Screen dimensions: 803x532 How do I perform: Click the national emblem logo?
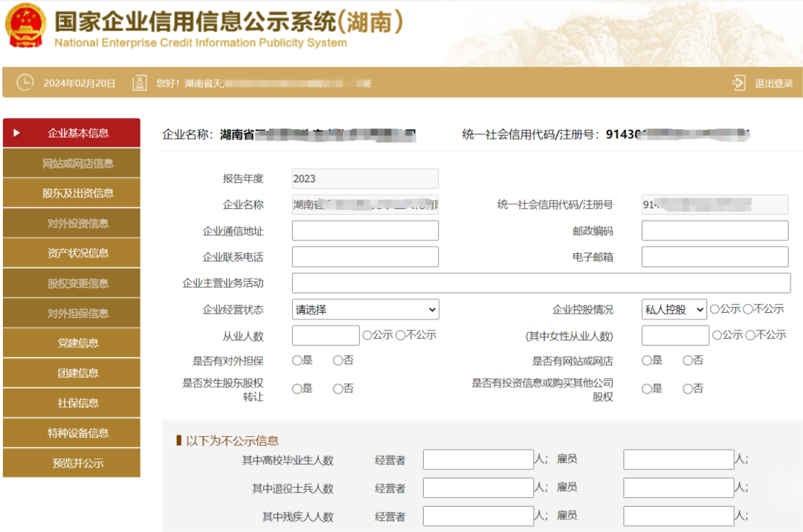pos(25,26)
